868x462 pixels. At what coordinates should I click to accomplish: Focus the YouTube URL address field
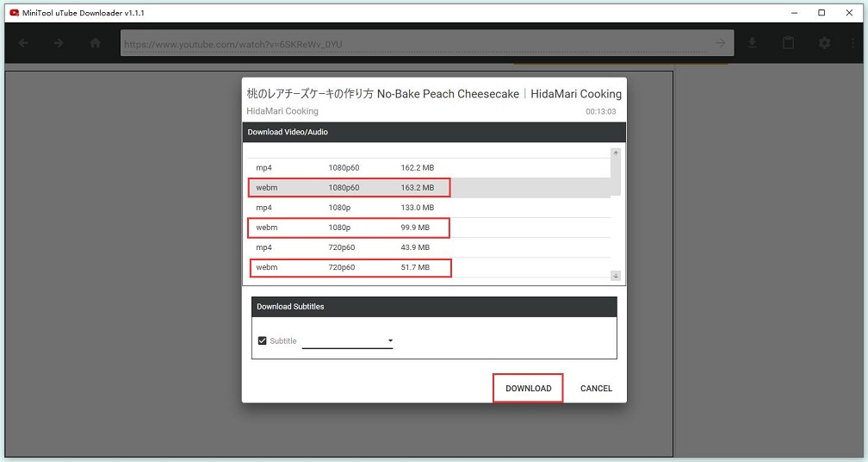[415, 44]
